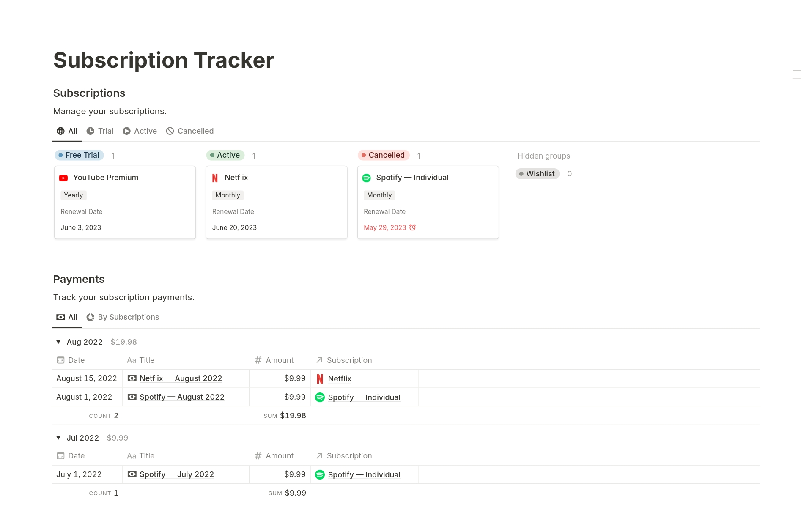812x507 pixels.
Task: Click the YouTube icon on YouTube Premium card
Action: pyautogui.click(x=63, y=178)
